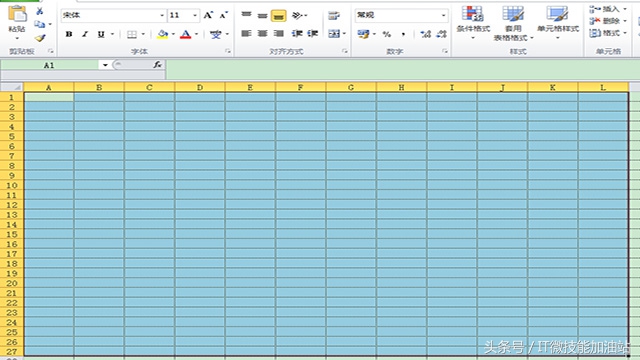Open Cell Styles (单元格样式) gallery
This screenshot has height=360, width=640.
(x=558, y=23)
